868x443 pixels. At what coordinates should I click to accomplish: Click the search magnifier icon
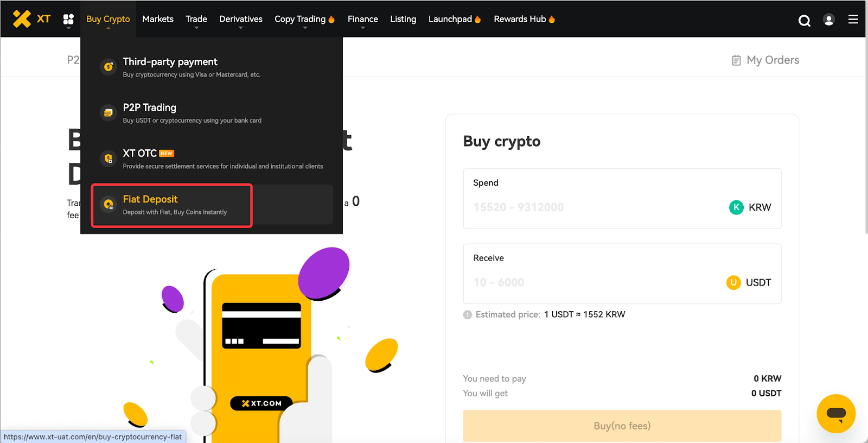pos(804,21)
